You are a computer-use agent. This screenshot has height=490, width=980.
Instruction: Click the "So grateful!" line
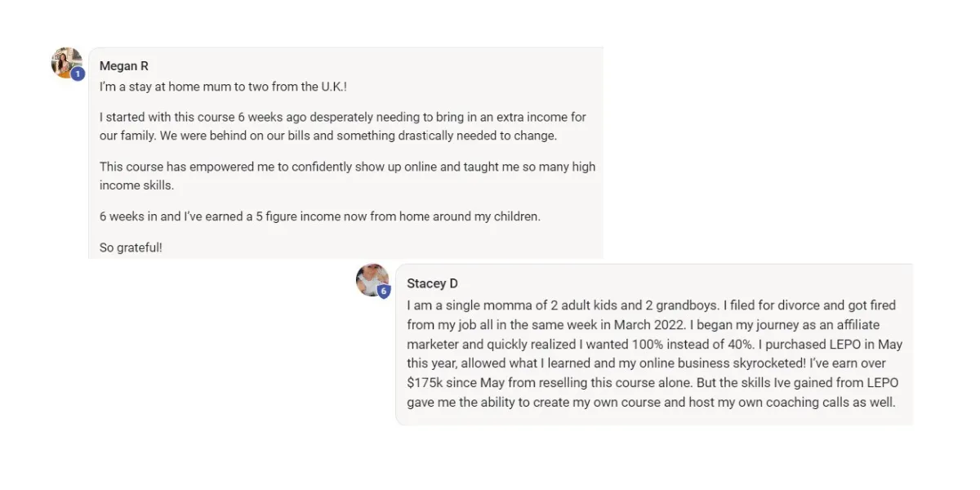[131, 247]
